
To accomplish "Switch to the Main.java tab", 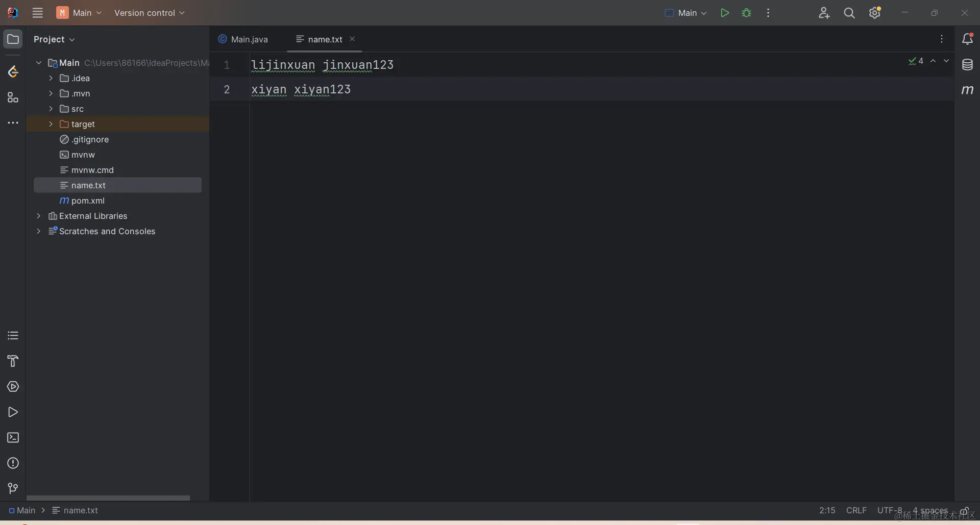I will pos(243,39).
